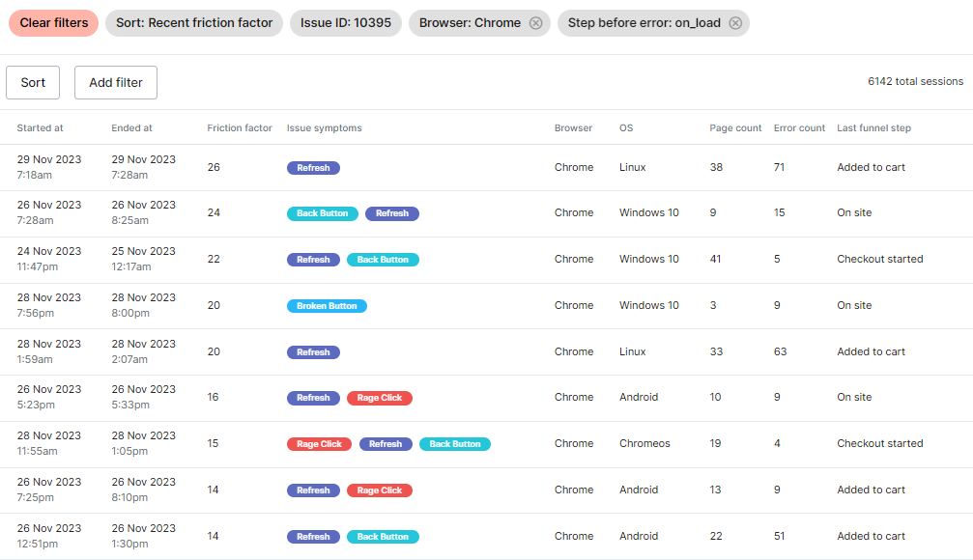973x560 pixels.
Task: Click the Issue symptoms column header
Action: click(324, 127)
